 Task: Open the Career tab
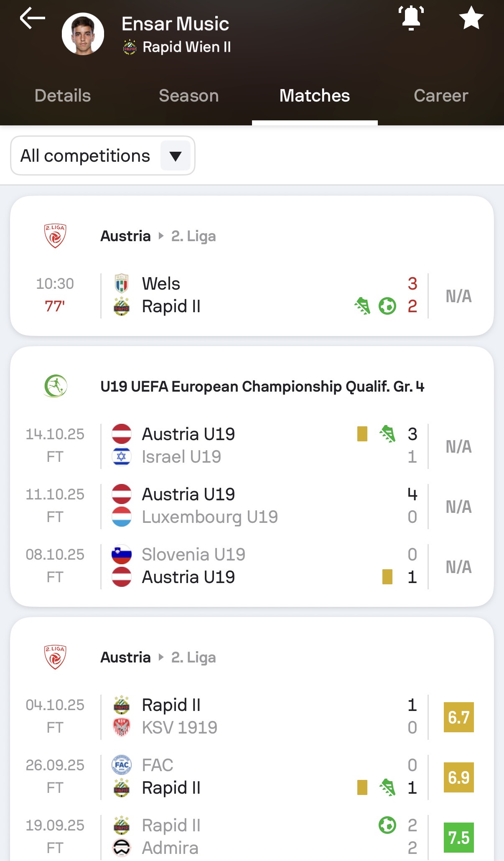(441, 96)
